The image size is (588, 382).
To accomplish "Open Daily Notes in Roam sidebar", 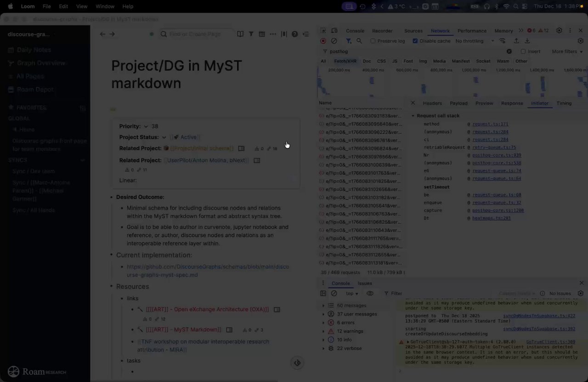I will click(x=34, y=50).
